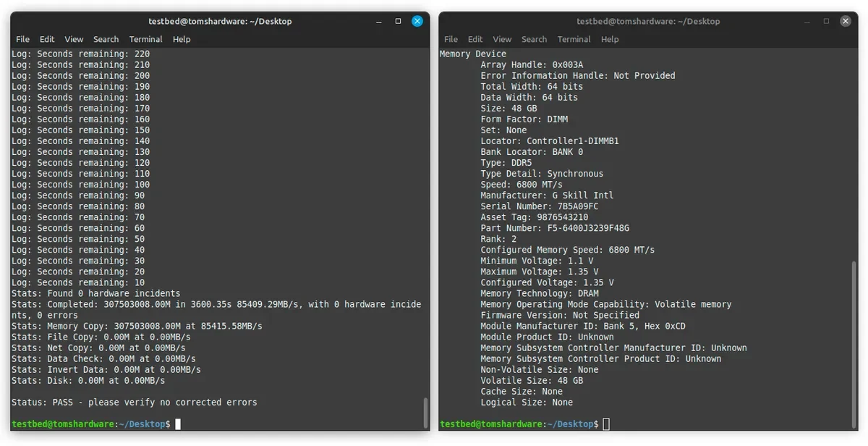Maximize the left terminal window
868x446 pixels.
398,22
